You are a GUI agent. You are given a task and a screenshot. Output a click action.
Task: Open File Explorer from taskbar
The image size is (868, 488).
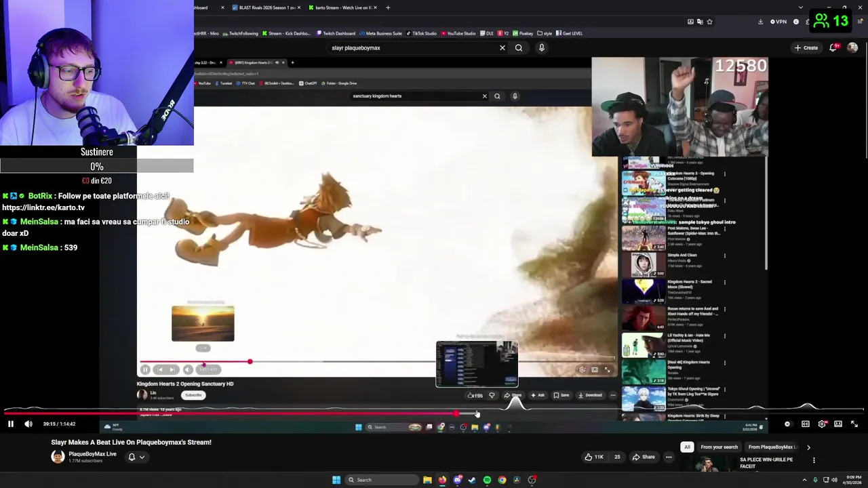coord(427,480)
